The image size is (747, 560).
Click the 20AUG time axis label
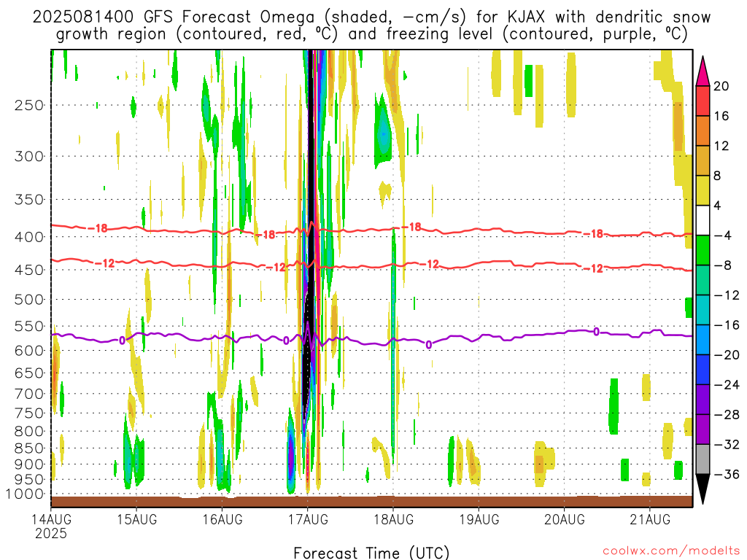coord(565,519)
